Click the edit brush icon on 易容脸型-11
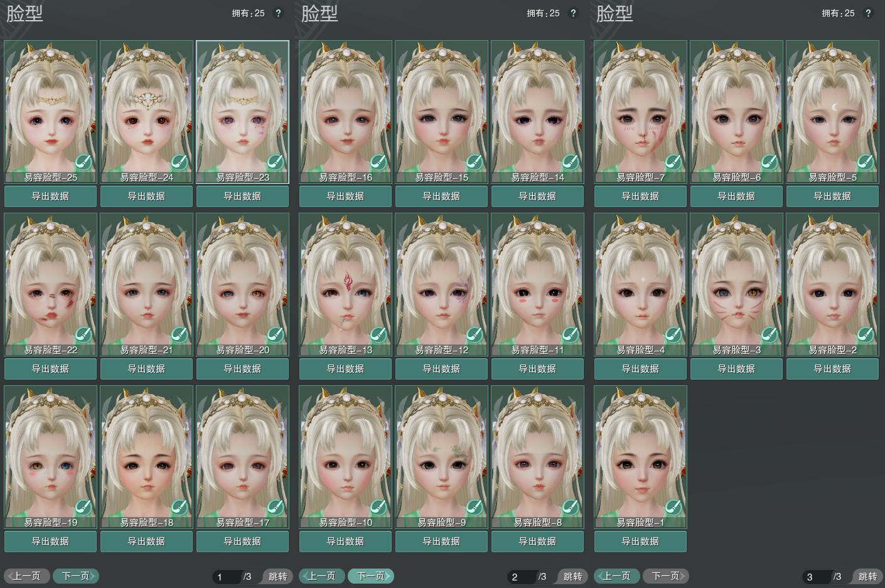Viewport: 885px width, 588px height. 571,335
